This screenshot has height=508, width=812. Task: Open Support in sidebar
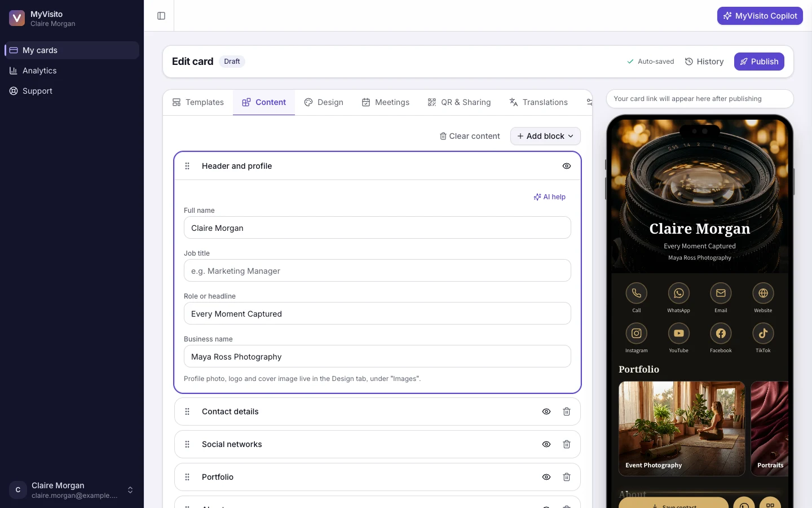point(72,91)
